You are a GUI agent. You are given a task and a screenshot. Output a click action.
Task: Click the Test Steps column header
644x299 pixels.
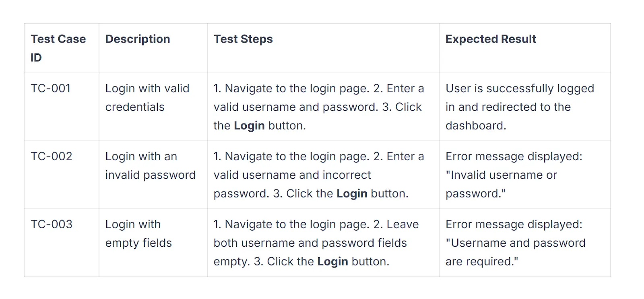pyautogui.click(x=243, y=39)
